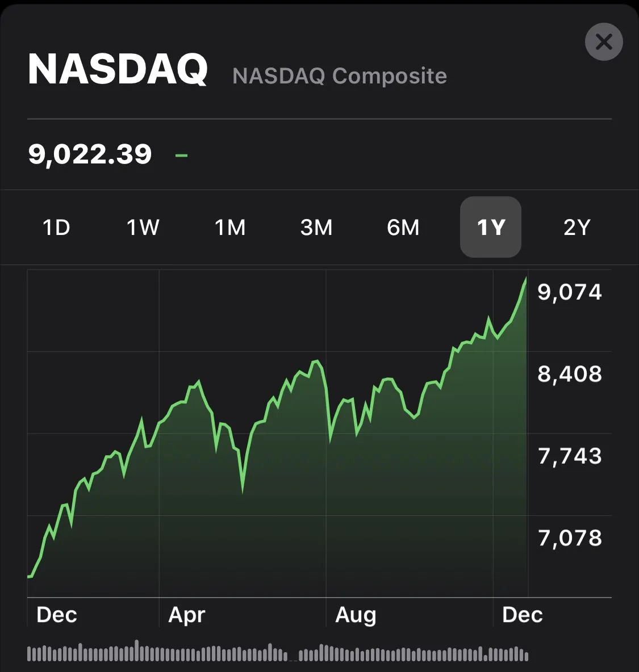Tap the NASDAQ Composite subtitle
This screenshot has height=672, width=639.
pyautogui.click(x=340, y=76)
